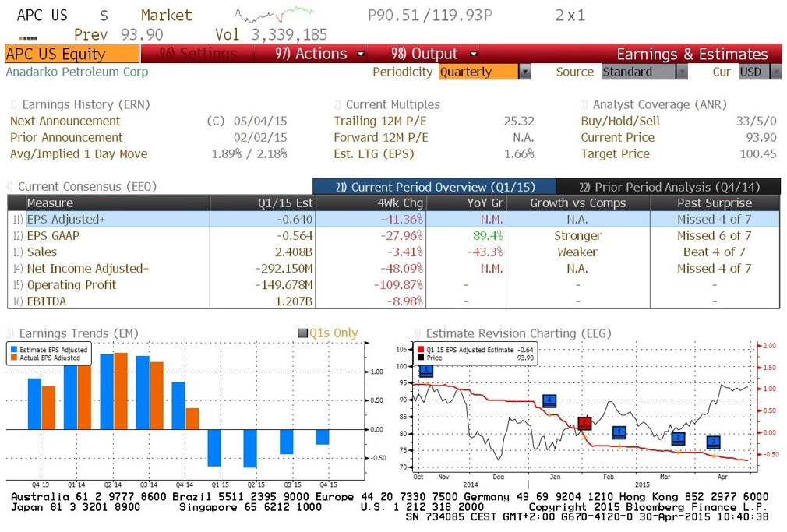787x532 pixels.
Task: Click the Beat 4 of 7 Sales surprise
Action: (x=715, y=252)
